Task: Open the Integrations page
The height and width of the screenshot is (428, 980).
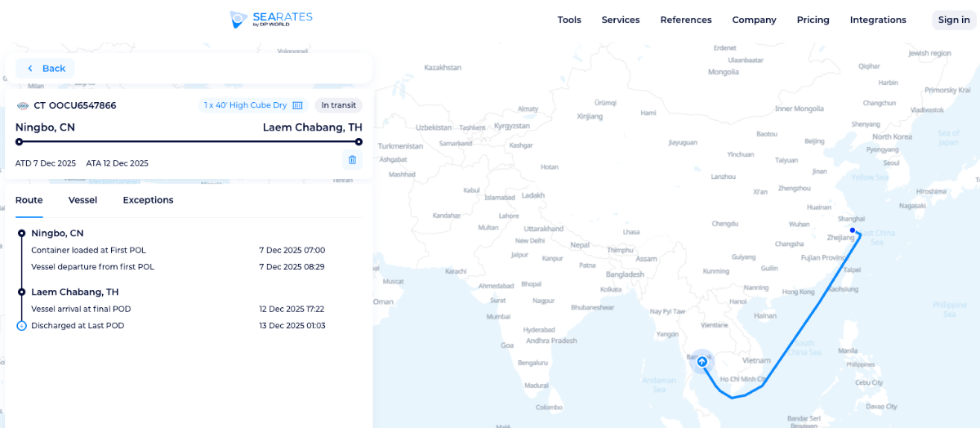Action: pyautogui.click(x=878, y=20)
